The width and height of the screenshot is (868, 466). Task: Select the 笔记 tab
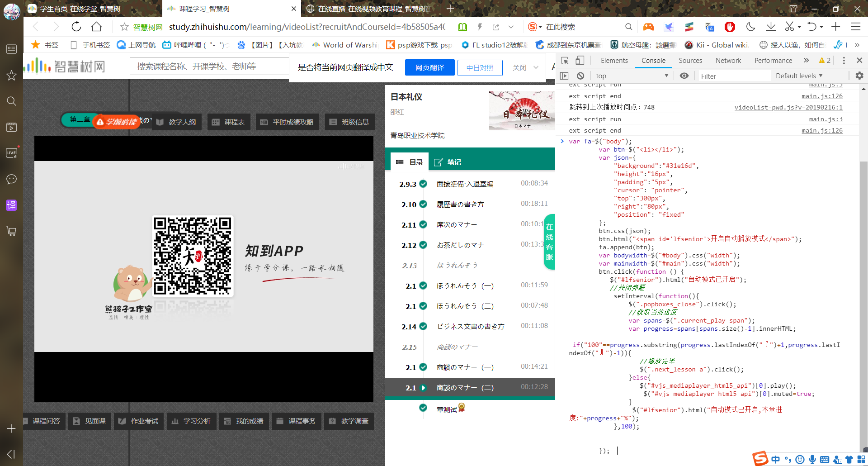(448, 162)
